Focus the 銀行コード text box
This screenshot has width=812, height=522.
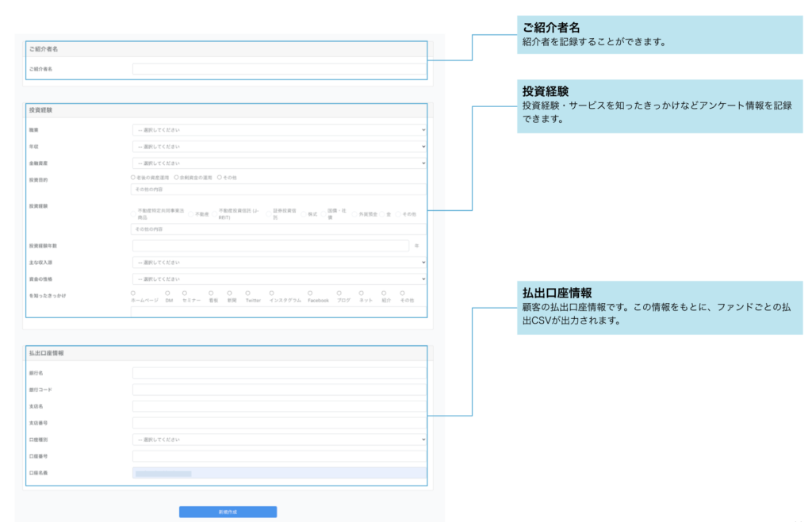tap(278, 390)
